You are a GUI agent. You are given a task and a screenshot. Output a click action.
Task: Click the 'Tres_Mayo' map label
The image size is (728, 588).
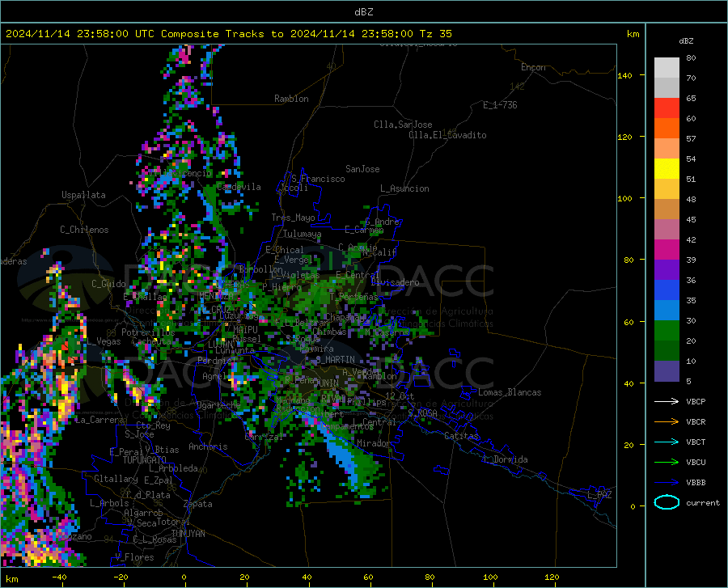click(x=293, y=218)
